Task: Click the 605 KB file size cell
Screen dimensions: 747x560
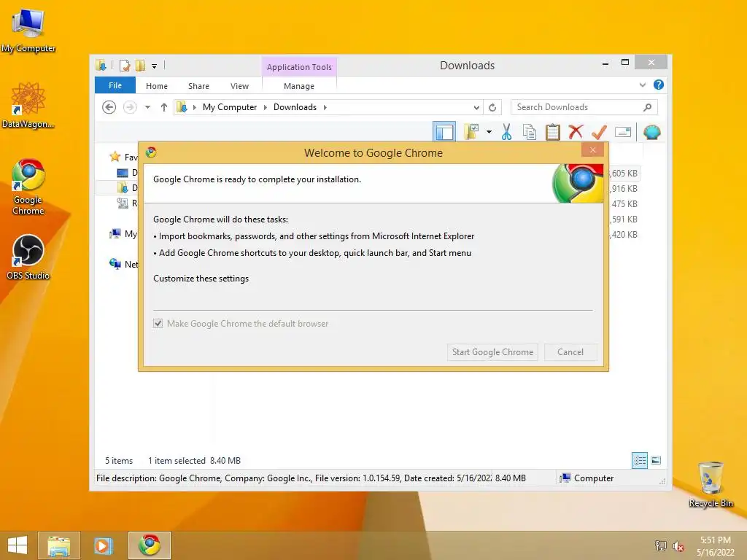Action: (x=624, y=174)
